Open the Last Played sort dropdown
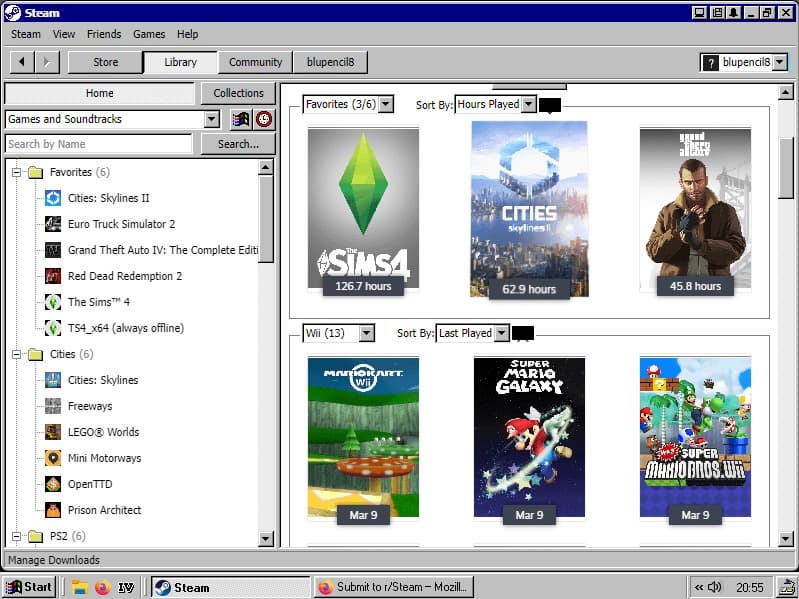Image resolution: width=799 pixels, height=599 pixels. [502, 333]
